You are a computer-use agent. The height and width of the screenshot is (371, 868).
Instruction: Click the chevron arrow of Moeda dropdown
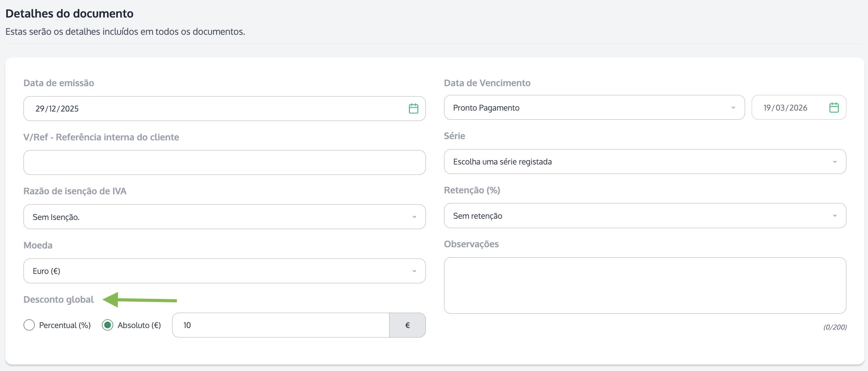pyautogui.click(x=414, y=271)
